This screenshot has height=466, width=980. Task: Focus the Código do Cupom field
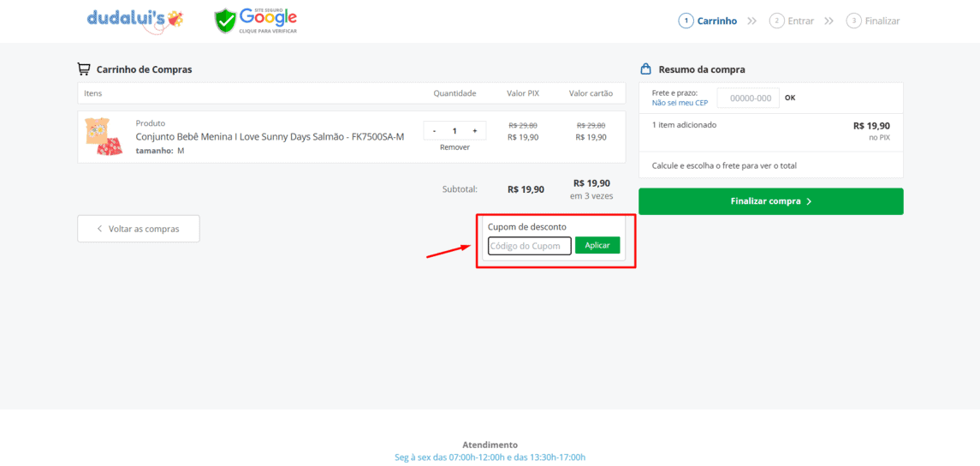(530, 246)
